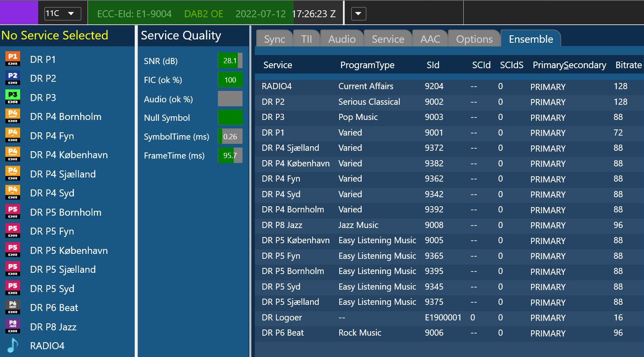This screenshot has width=644, height=357.
Task: Select the DR P6 Beat logo icon
Action: (13, 308)
